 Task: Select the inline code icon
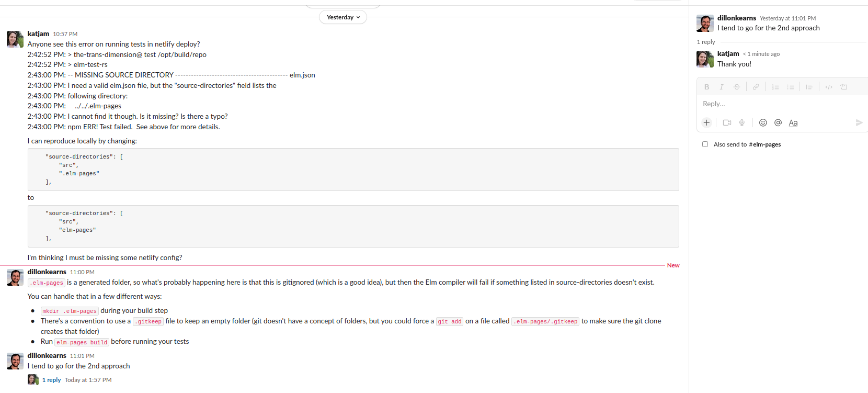[829, 86]
